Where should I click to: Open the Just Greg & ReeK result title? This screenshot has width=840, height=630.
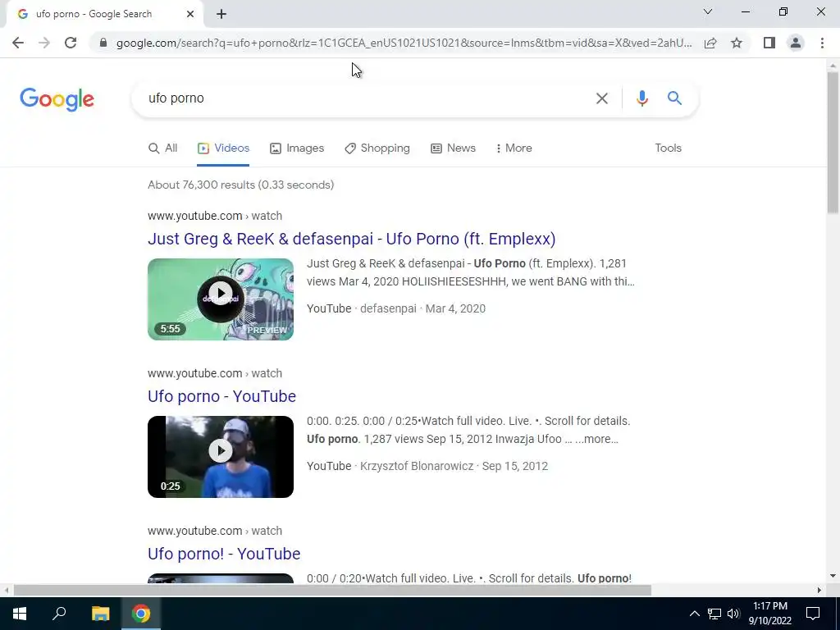351,239
